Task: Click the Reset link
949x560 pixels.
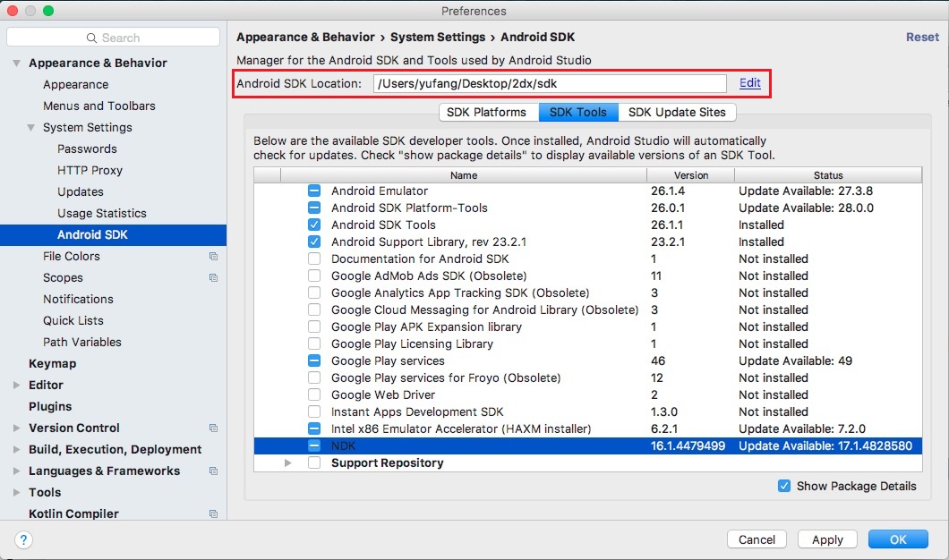Action: 922,37
